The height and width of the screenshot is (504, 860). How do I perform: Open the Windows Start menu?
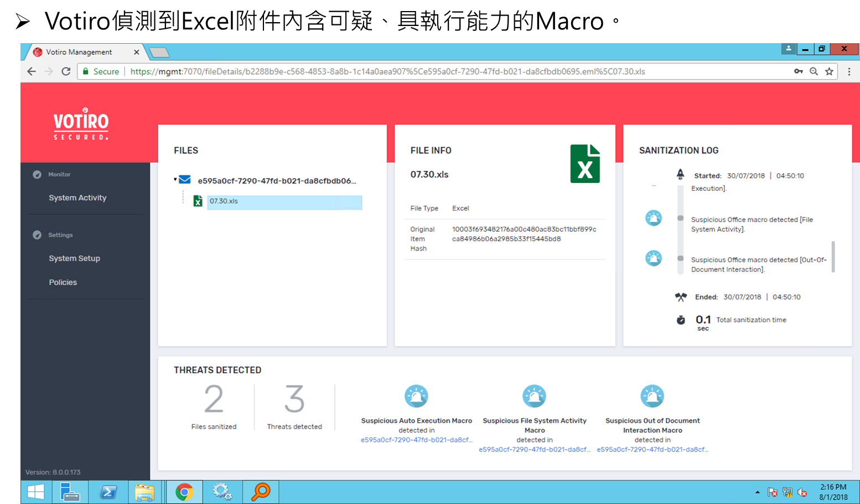pyautogui.click(x=36, y=492)
